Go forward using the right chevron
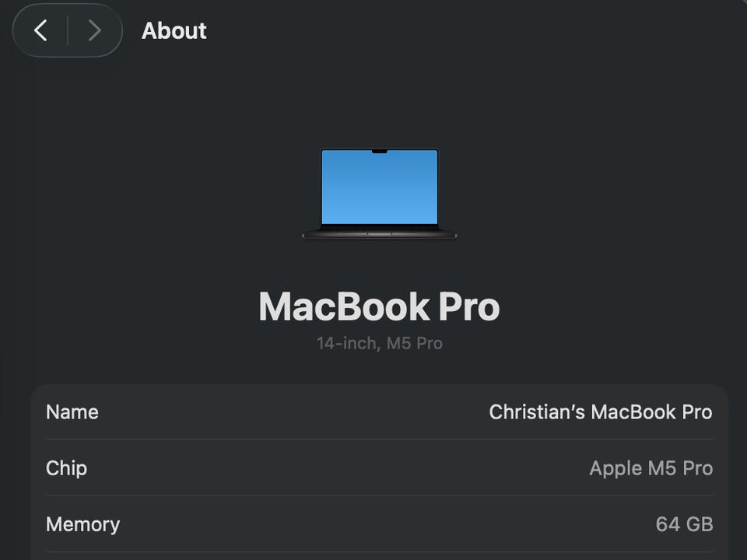The height and width of the screenshot is (560, 747). (x=94, y=30)
